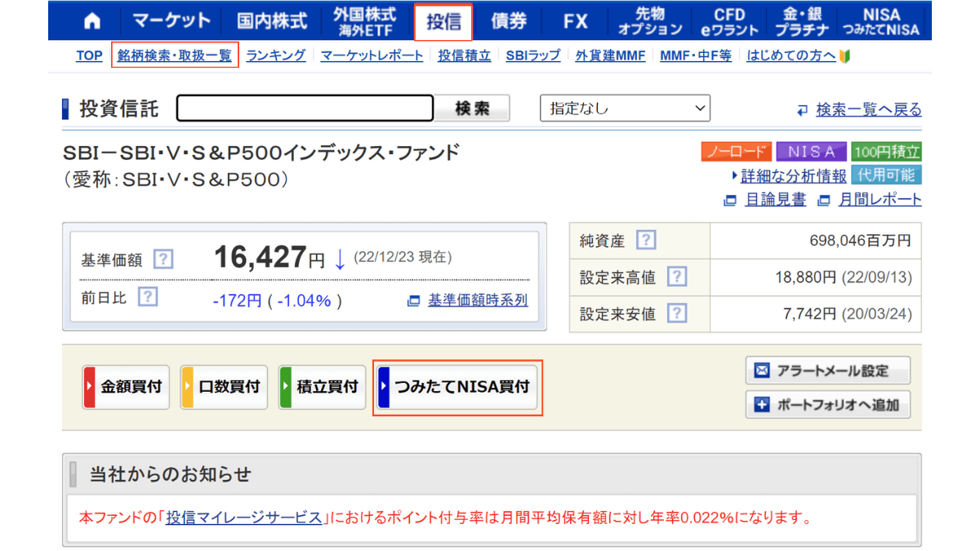Open はじめての方へ link
The width and height of the screenshot is (980, 551).
791,56
